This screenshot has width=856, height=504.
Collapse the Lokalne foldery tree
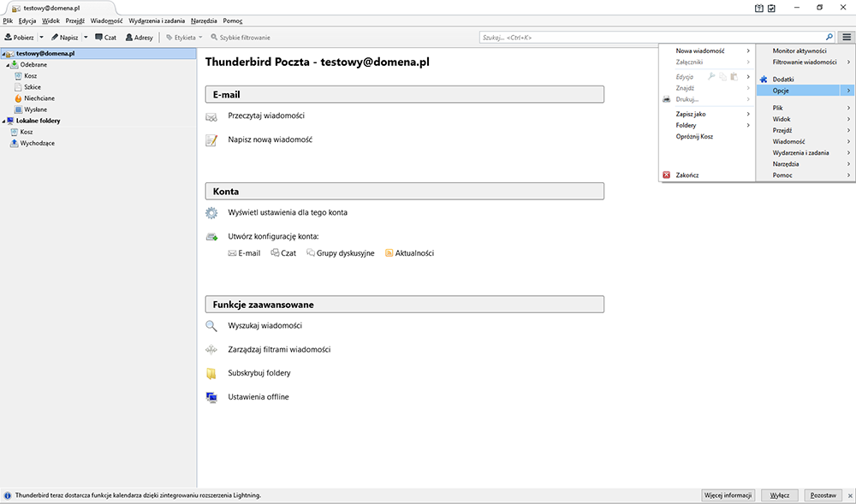click(3, 122)
